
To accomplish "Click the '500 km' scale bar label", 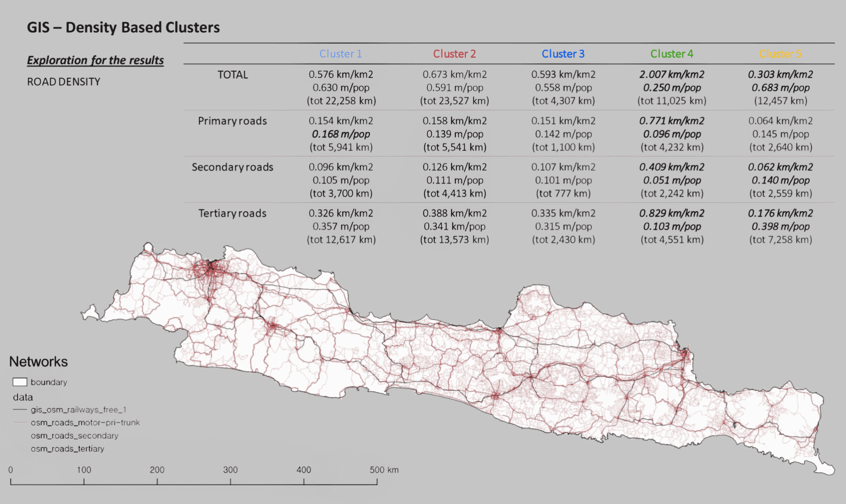I will click(384, 470).
